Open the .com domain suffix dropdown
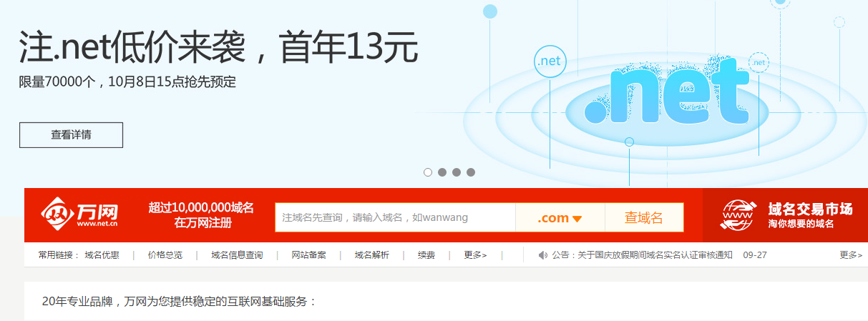 [x=560, y=218]
